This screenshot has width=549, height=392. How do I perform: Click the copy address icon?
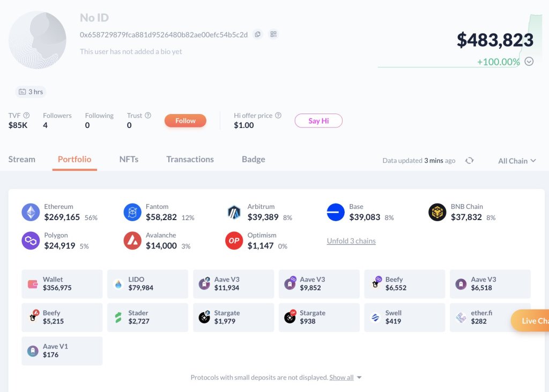pyautogui.click(x=258, y=33)
